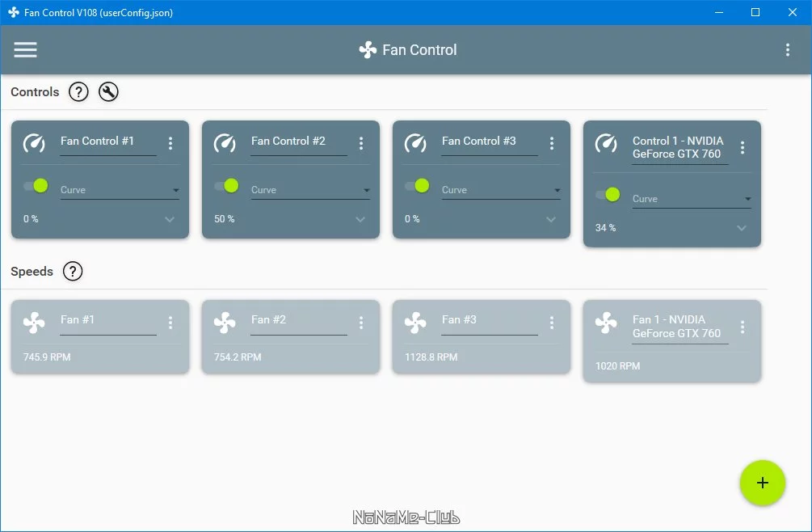Click the fan icon on Fan #1 card
Viewport: 812px width, 532px height.
coord(34,323)
